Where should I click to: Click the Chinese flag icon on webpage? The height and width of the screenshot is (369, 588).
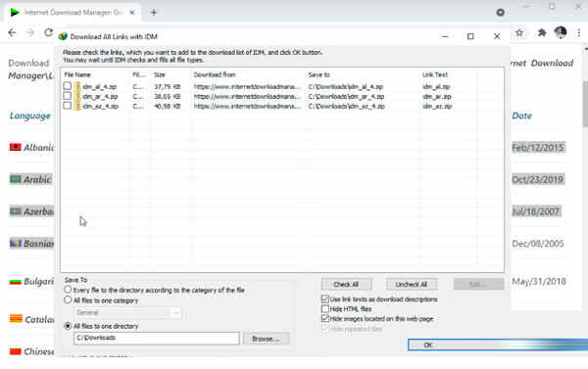tap(15, 351)
